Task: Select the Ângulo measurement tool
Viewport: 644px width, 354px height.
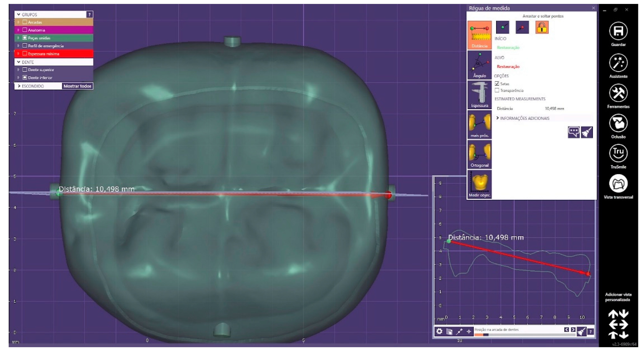Action: point(479,65)
